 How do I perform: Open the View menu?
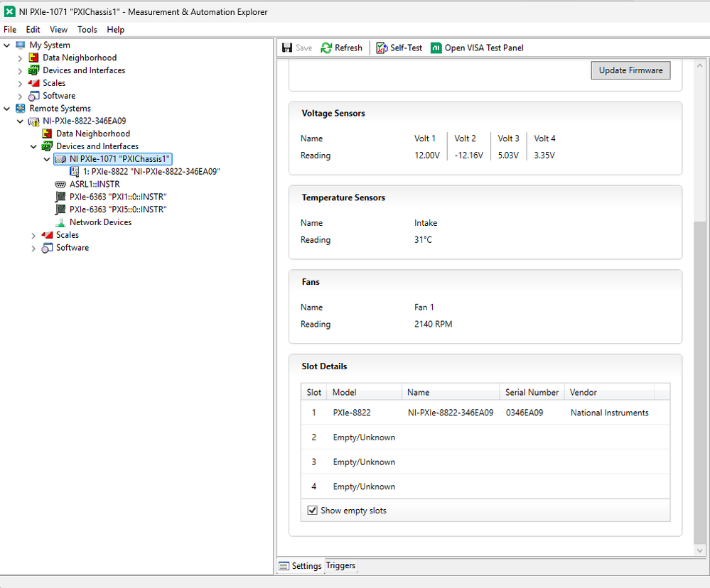(x=58, y=30)
